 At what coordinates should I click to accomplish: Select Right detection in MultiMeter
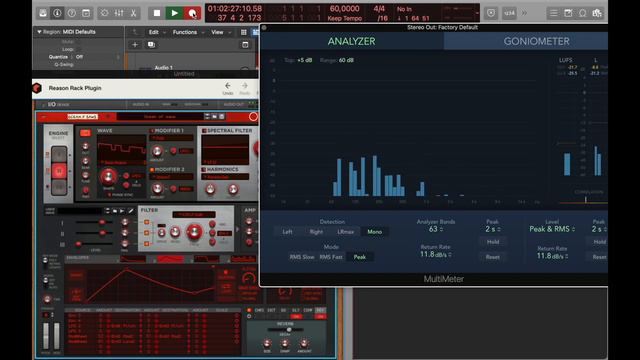[x=316, y=232]
